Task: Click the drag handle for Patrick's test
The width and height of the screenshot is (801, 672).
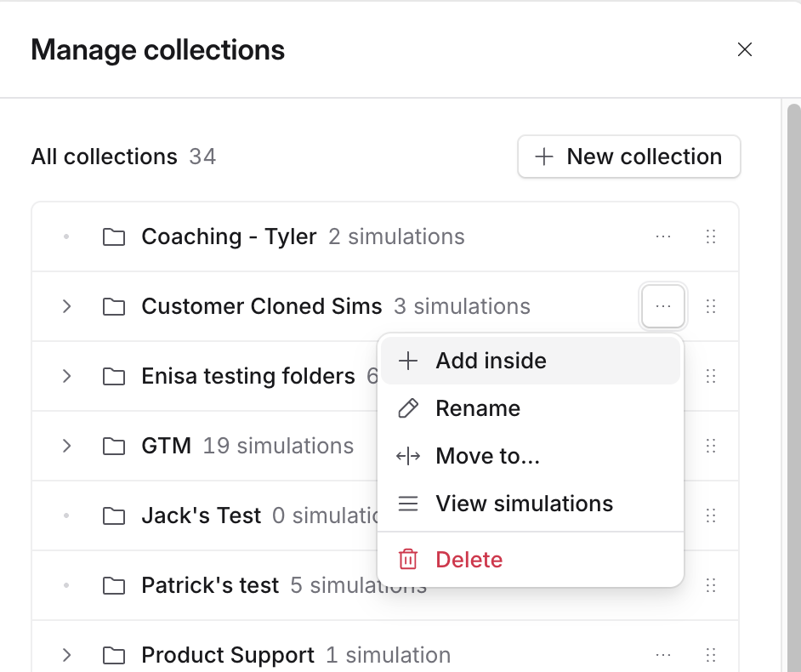Action: [x=711, y=585]
